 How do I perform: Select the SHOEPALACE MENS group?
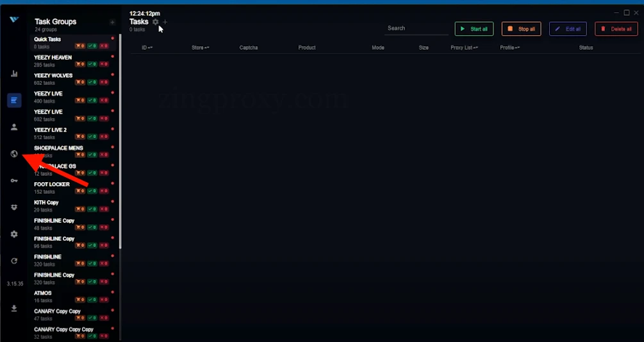74,151
